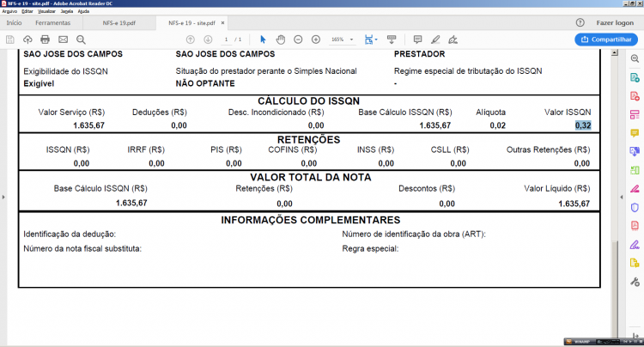Select the Highlight text pen tool
Screen dimensions: 644x347
pyautogui.click(x=435, y=40)
